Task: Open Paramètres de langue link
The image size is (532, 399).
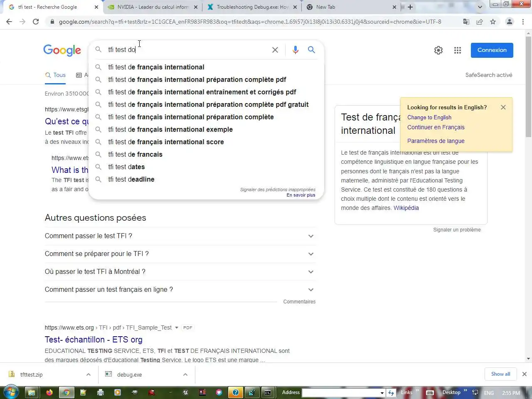Action: tap(436, 141)
